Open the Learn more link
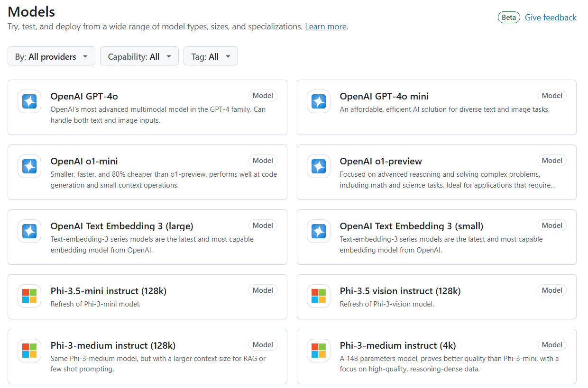588x388 pixels. pos(326,27)
